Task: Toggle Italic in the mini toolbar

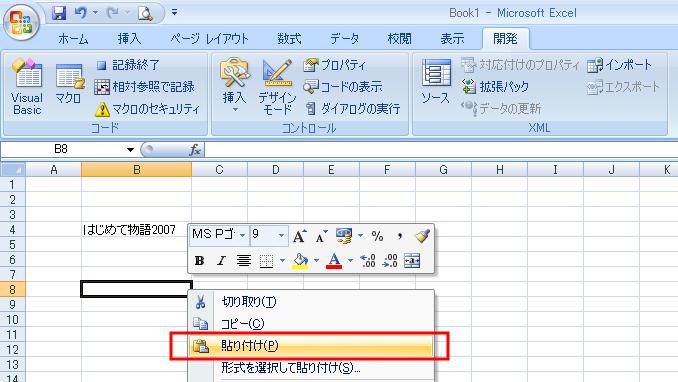Action: click(x=221, y=261)
